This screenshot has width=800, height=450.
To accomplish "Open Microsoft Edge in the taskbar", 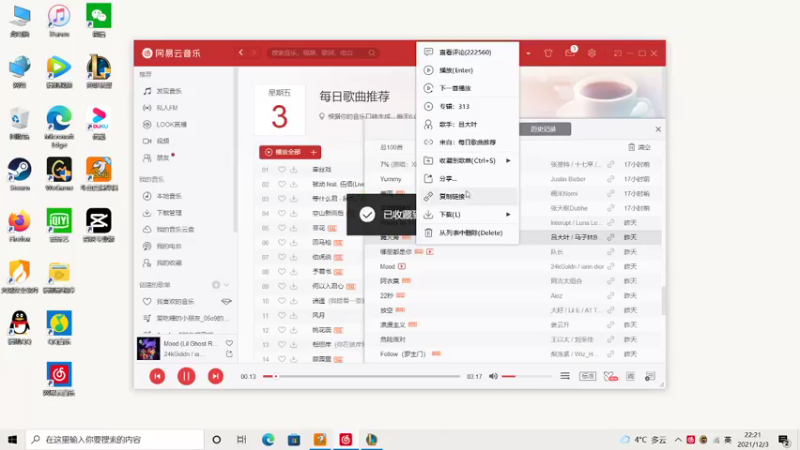I will [x=268, y=439].
